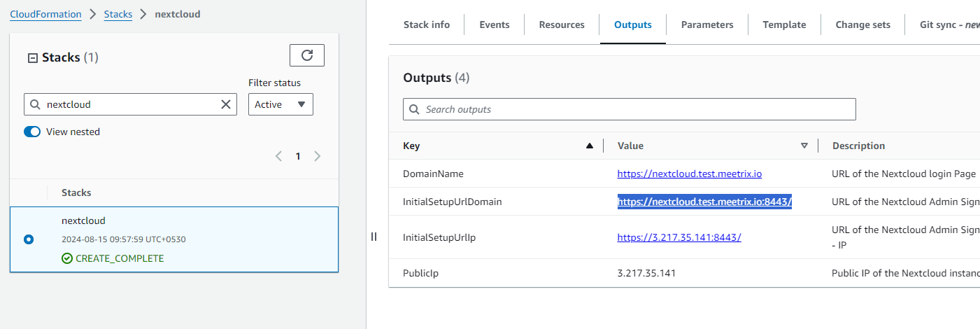The width and height of the screenshot is (980, 329).
Task: Open the InitialSetupUrlDomain 8443 link
Action: [x=704, y=202]
